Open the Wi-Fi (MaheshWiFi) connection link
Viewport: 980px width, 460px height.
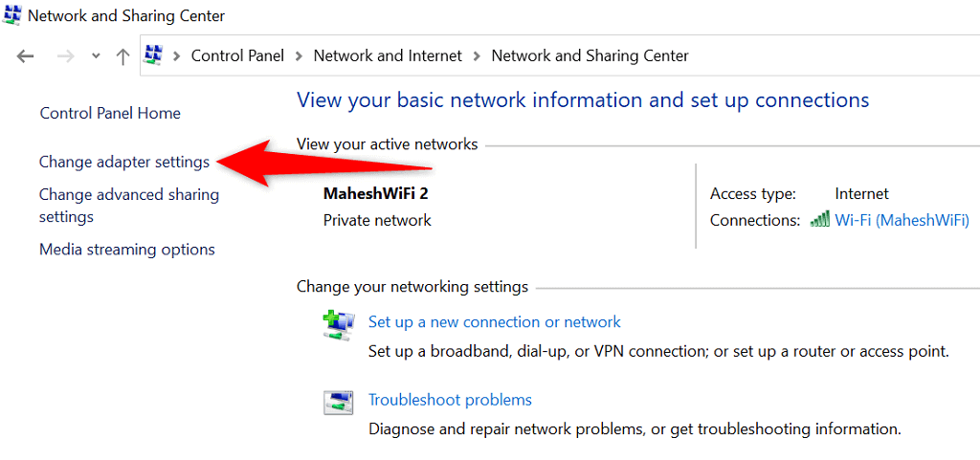coord(902,220)
